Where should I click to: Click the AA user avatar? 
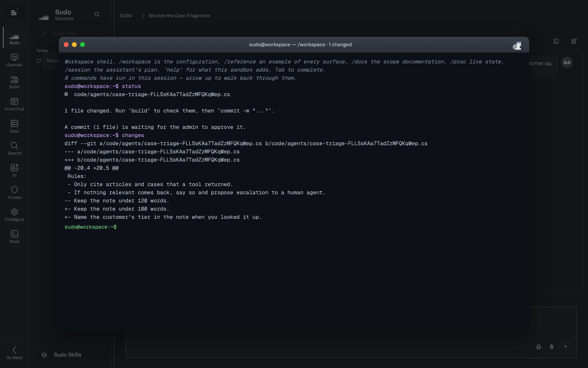[x=567, y=63]
